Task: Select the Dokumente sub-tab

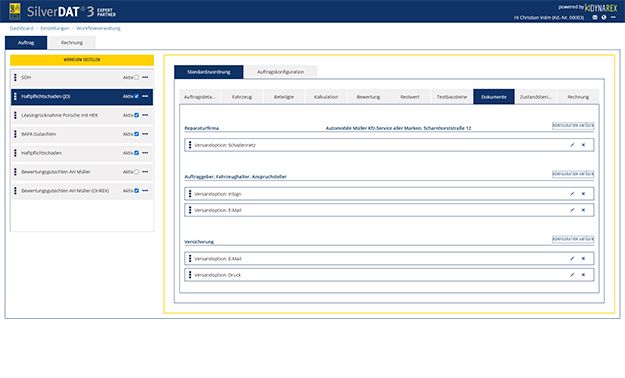Action: [494, 97]
